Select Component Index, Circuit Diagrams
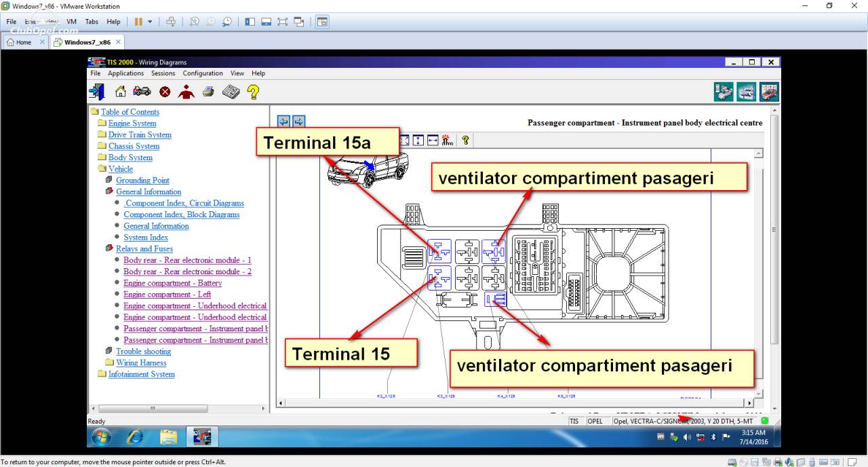The image size is (868, 467). pyautogui.click(x=184, y=203)
